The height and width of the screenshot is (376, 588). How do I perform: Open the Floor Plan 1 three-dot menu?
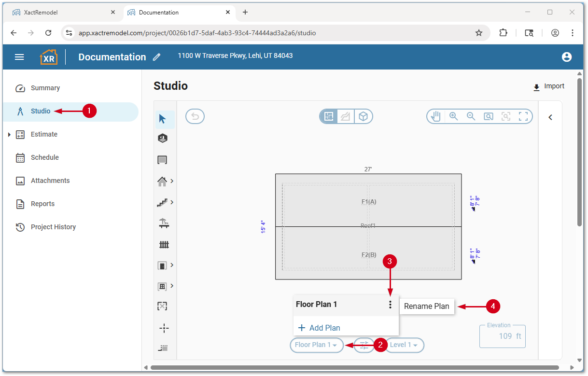coord(390,305)
